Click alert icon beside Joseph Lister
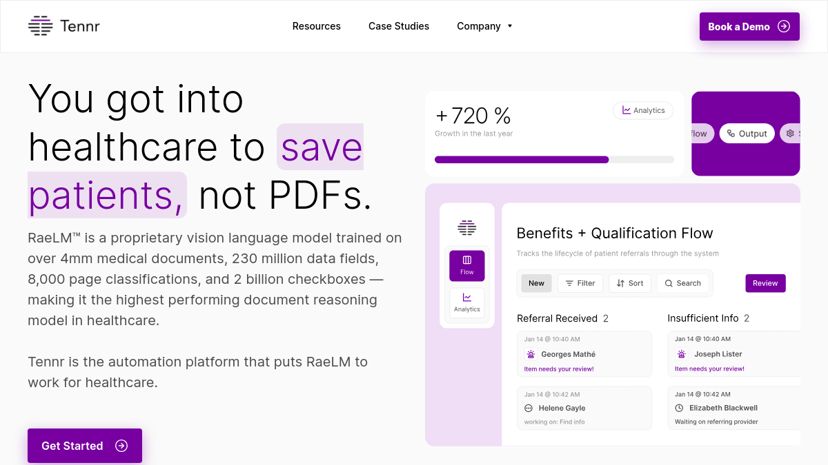828x465 pixels. (x=681, y=354)
